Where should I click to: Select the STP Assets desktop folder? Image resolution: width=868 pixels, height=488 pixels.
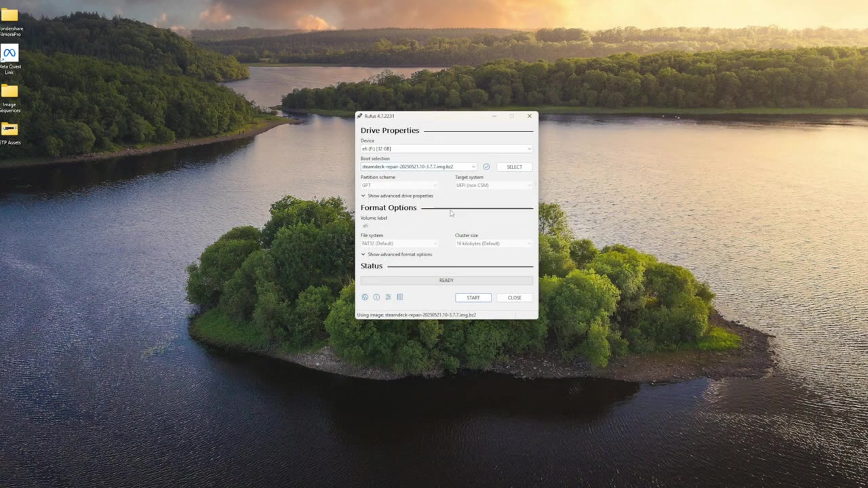(9, 133)
